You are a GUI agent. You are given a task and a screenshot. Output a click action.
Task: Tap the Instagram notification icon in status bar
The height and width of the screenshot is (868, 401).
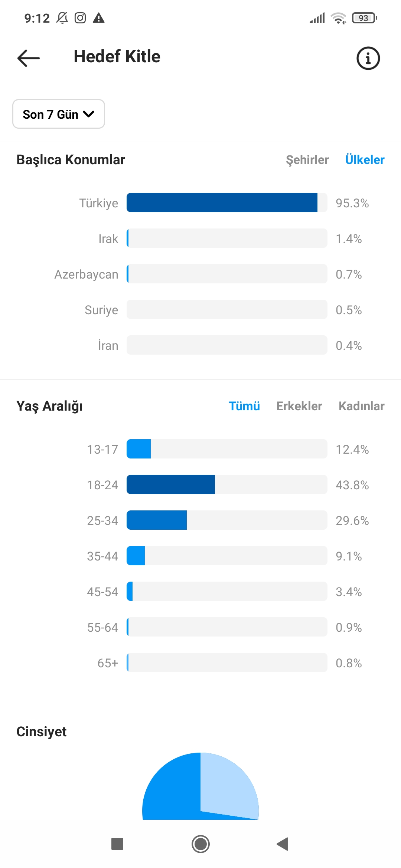pyautogui.click(x=80, y=18)
